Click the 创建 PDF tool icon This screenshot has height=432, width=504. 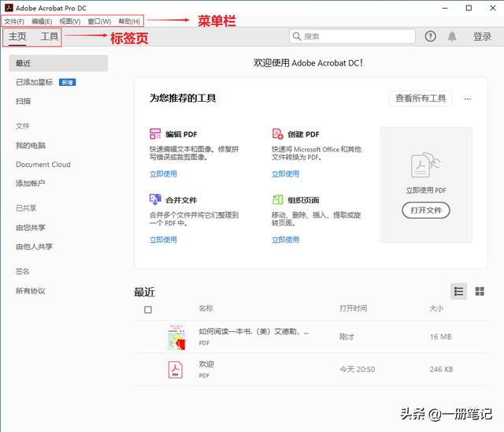[x=278, y=134]
